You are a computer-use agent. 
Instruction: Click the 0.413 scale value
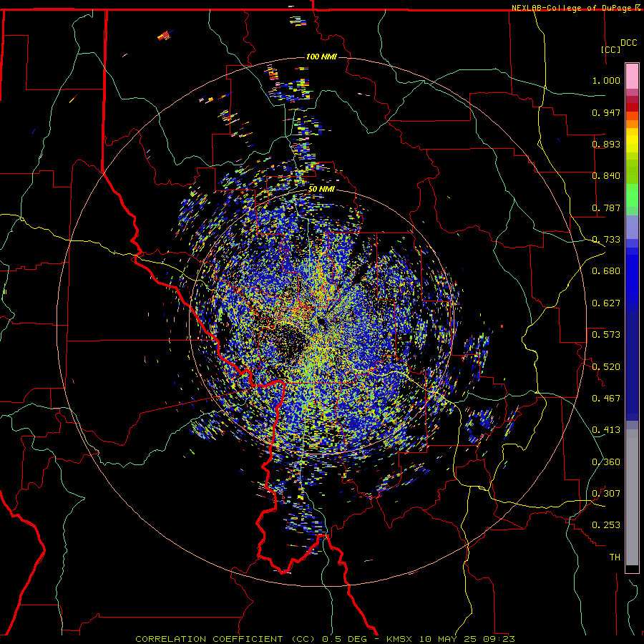[606, 430]
